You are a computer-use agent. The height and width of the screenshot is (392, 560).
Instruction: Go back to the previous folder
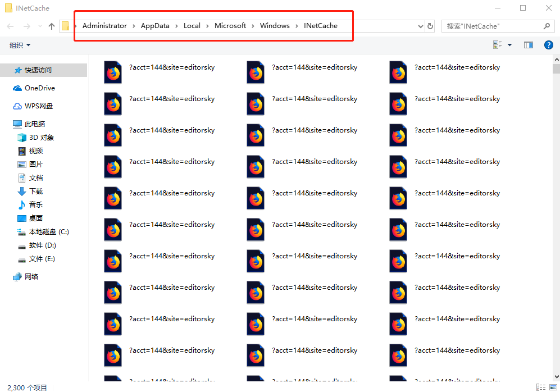[10, 26]
